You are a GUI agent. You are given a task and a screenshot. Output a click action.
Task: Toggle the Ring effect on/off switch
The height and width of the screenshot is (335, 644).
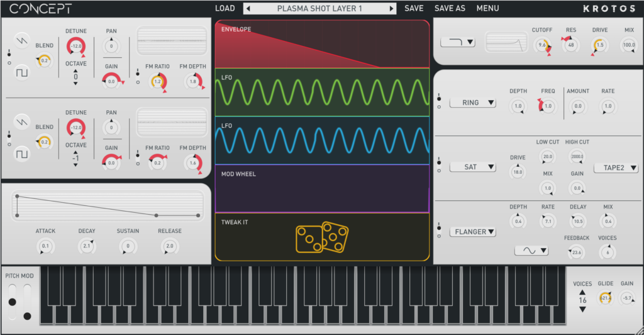coord(439,101)
